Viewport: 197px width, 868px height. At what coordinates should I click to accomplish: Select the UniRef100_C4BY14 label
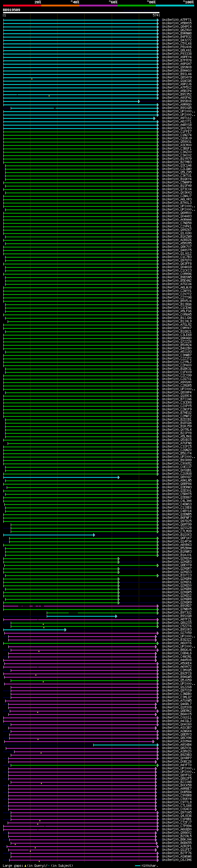coord(177,511)
